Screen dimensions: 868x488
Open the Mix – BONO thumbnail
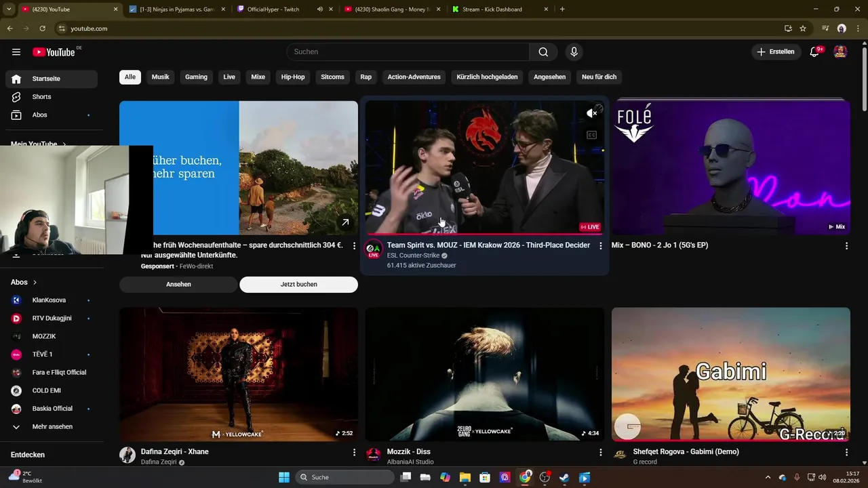(731, 167)
